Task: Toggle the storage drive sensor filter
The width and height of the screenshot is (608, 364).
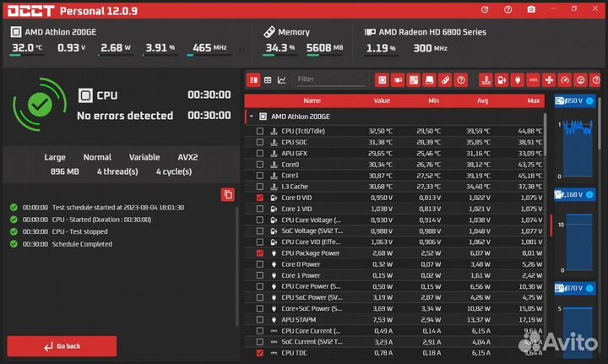Action: point(429,80)
